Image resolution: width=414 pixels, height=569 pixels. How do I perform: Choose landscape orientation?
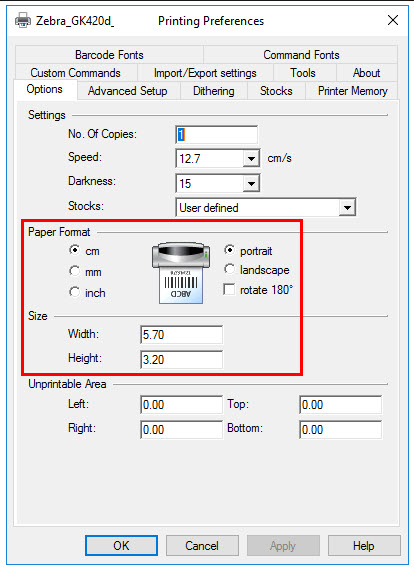click(x=229, y=269)
